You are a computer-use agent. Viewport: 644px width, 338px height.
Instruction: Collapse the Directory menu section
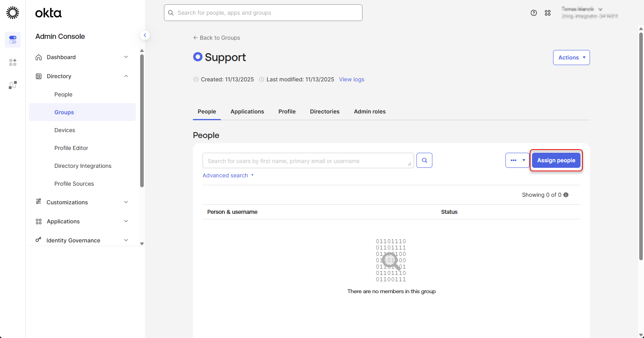(x=126, y=76)
